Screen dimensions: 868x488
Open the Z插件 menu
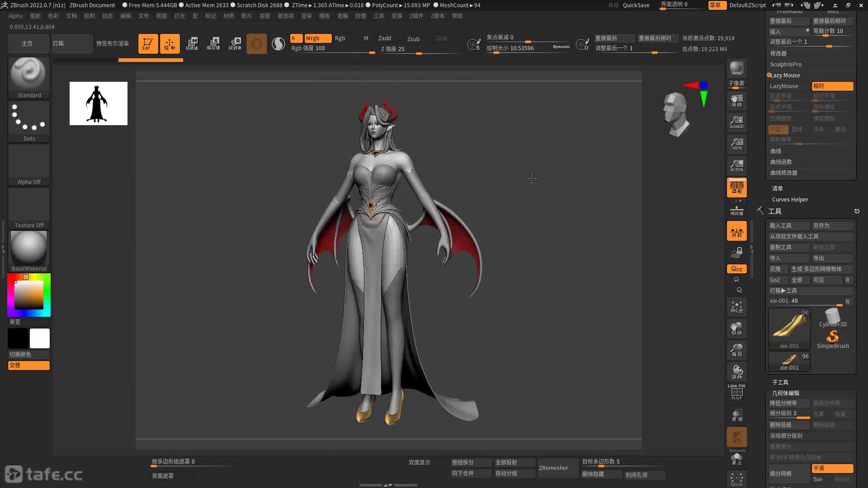click(416, 16)
